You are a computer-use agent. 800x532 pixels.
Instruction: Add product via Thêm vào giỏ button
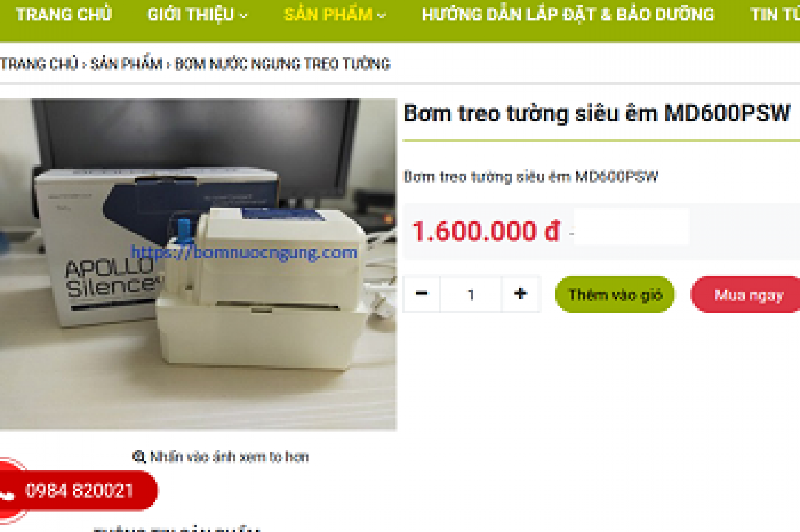coord(615,294)
